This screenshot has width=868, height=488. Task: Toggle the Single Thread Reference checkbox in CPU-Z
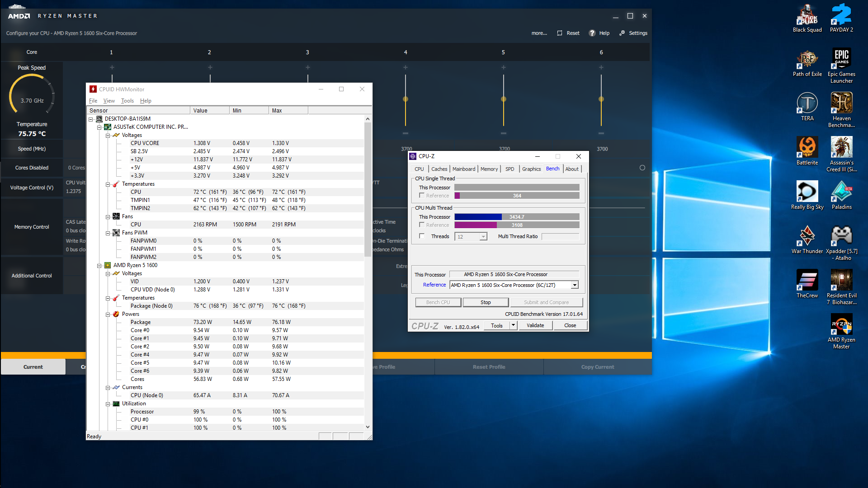(x=422, y=196)
